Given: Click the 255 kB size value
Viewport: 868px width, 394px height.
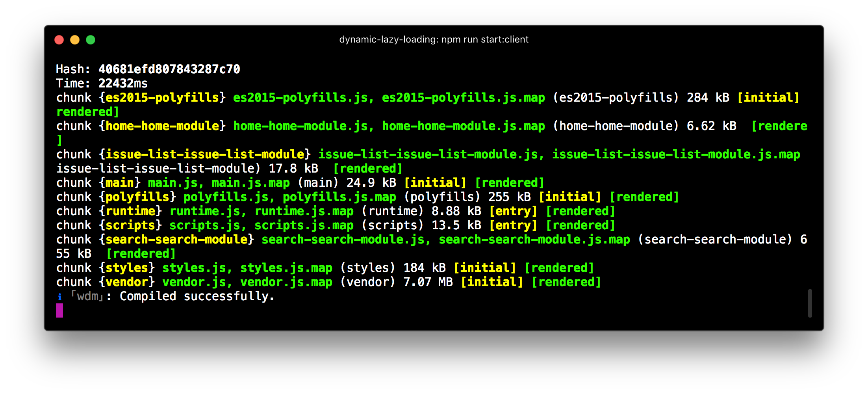Looking at the screenshot, I should tap(509, 197).
